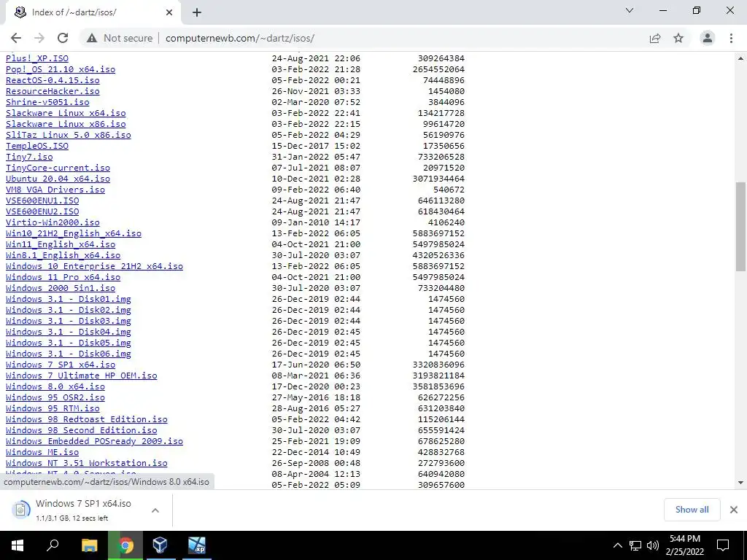
Task: Click Show all downloads button
Action: pyautogui.click(x=692, y=510)
